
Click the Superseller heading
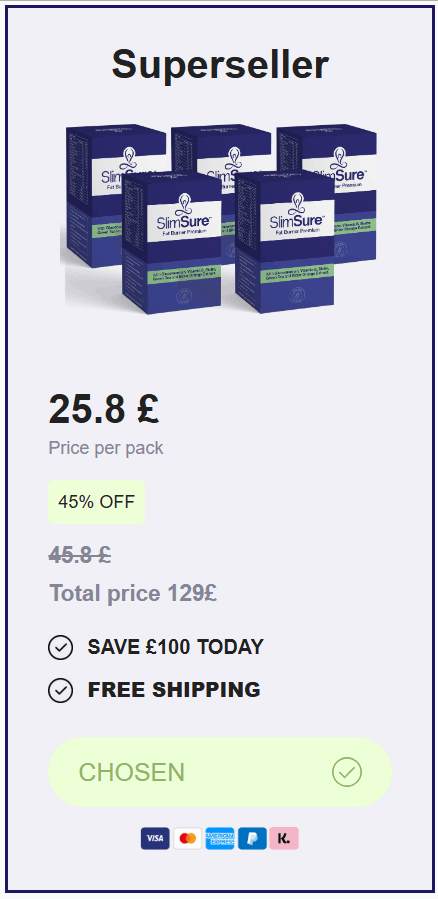(220, 64)
